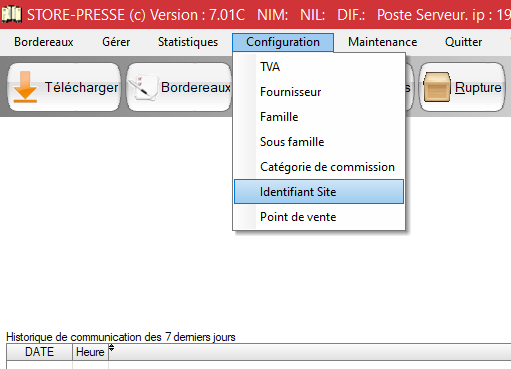This screenshot has width=511, height=369.
Task: Click the Bordereaux checklist paper icon
Action: pos(143,87)
